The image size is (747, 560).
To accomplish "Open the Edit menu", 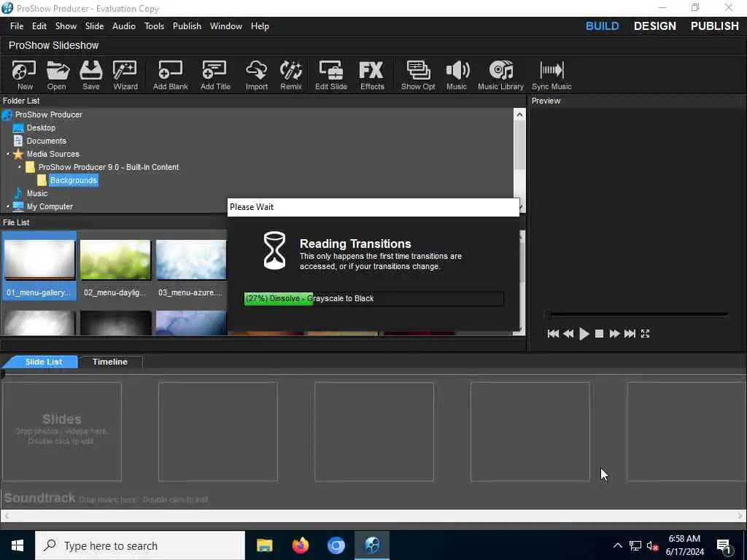I will pos(39,26).
